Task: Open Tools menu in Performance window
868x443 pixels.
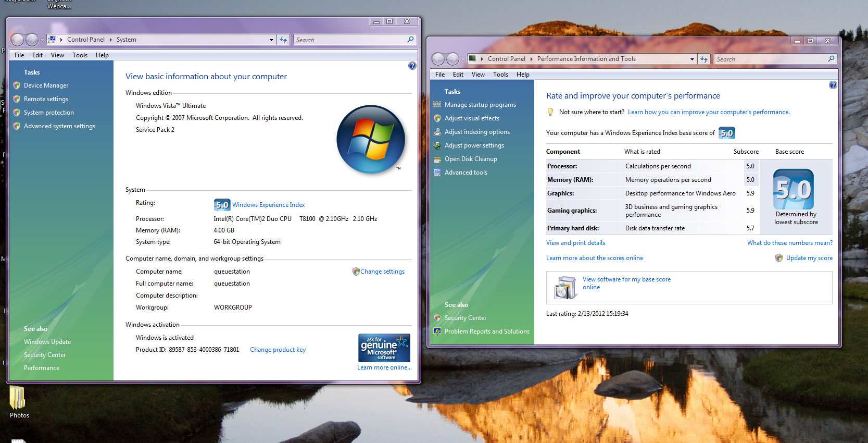Action: coord(500,75)
